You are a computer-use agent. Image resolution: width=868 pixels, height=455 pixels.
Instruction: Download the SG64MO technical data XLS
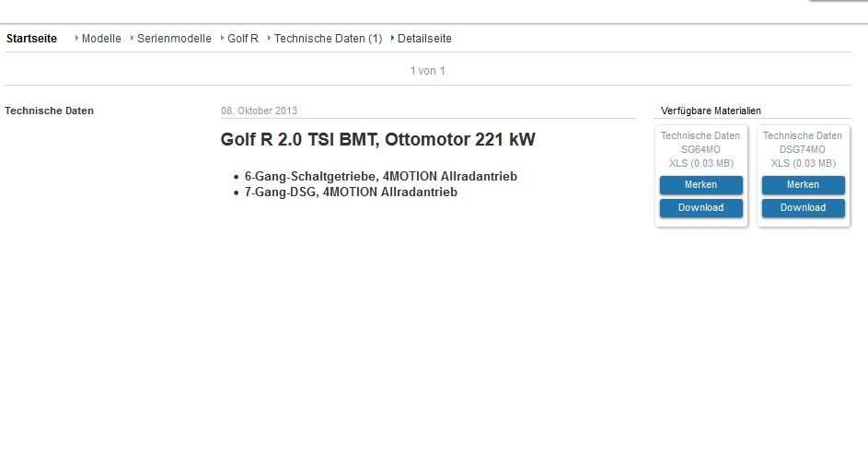pyautogui.click(x=700, y=208)
